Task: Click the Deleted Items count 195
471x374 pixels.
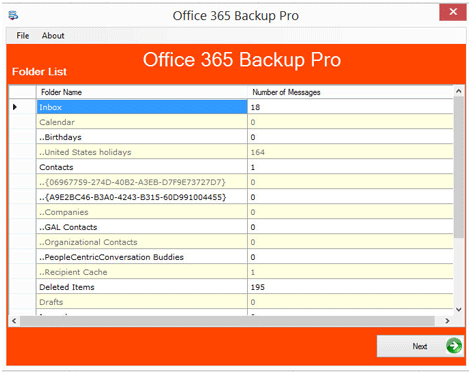Action: click(350, 287)
